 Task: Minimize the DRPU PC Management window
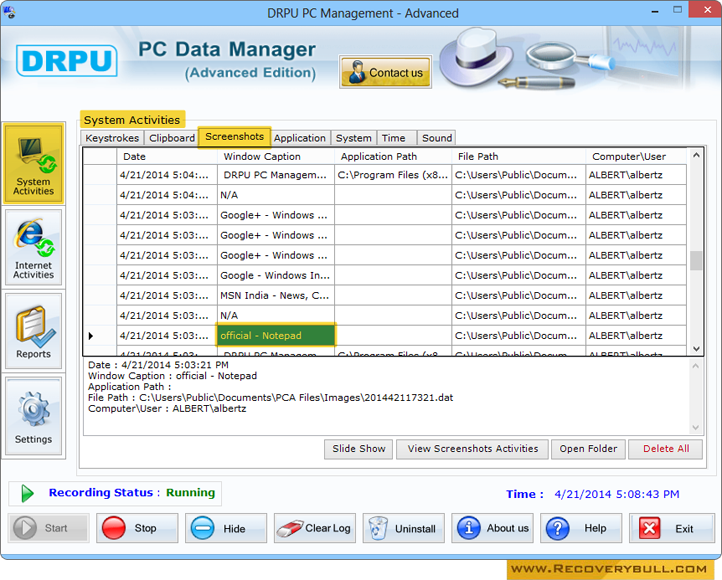[x=655, y=11]
